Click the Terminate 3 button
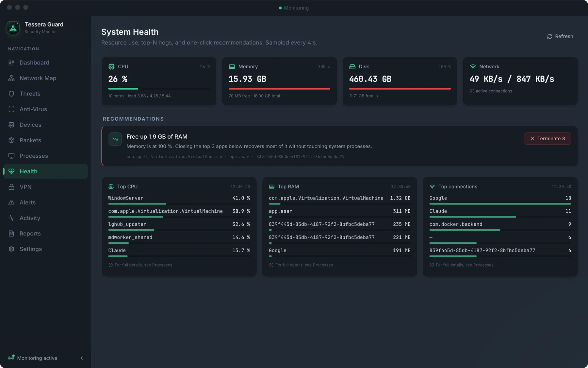 pyautogui.click(x=547, y=139)
